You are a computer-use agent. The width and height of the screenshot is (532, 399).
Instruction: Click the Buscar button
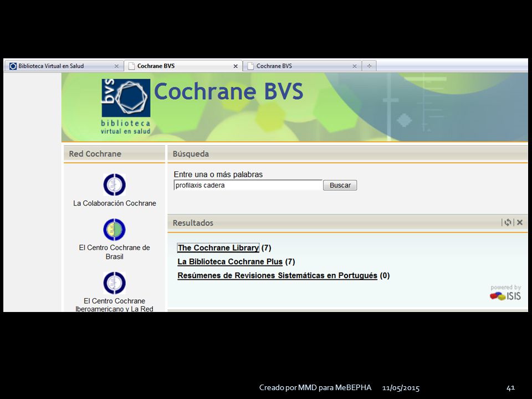pyautogui.click(x=340, y=185)
